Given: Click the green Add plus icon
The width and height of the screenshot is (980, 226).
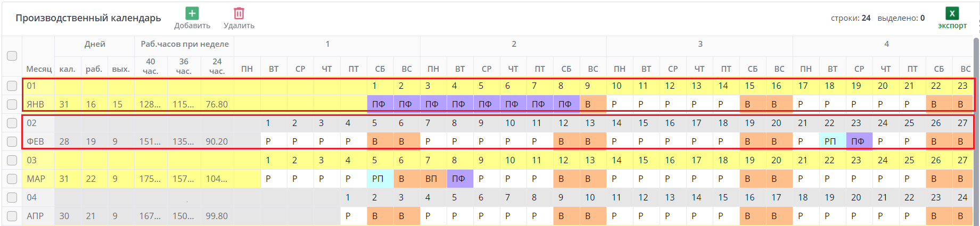Looking at the screenshot, I should (192, 13).
